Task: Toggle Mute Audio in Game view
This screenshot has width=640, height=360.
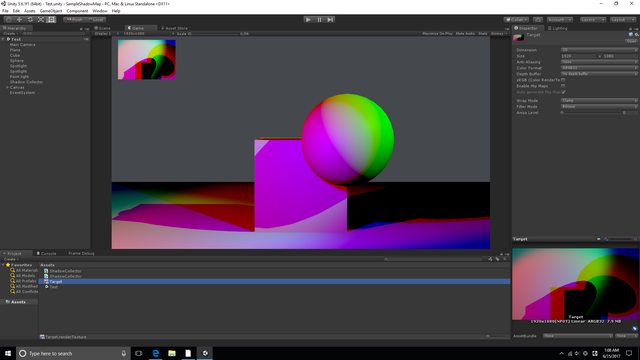Action: [x=465, y=33]
